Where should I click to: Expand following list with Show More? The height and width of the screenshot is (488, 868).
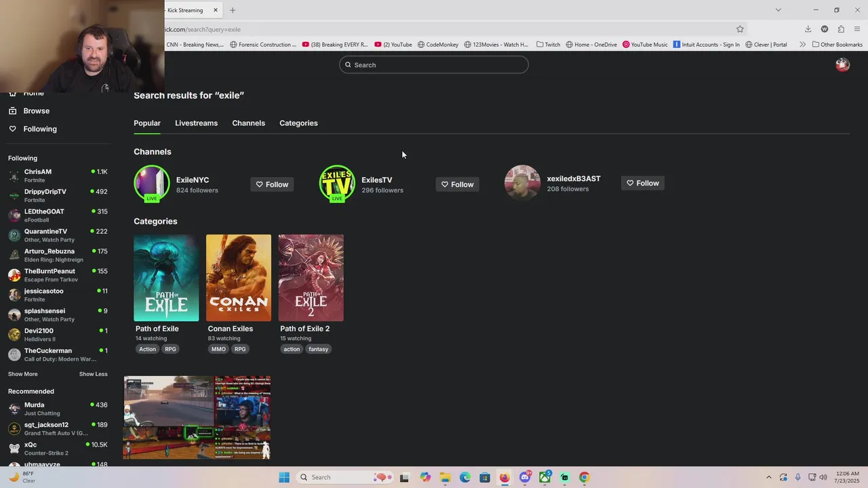23,374
